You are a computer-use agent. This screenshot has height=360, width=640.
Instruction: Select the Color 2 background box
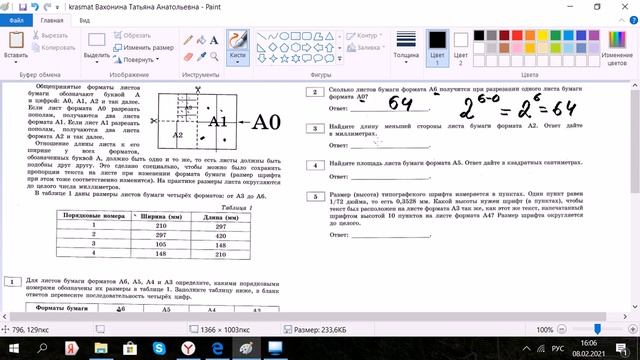(460, 48)
